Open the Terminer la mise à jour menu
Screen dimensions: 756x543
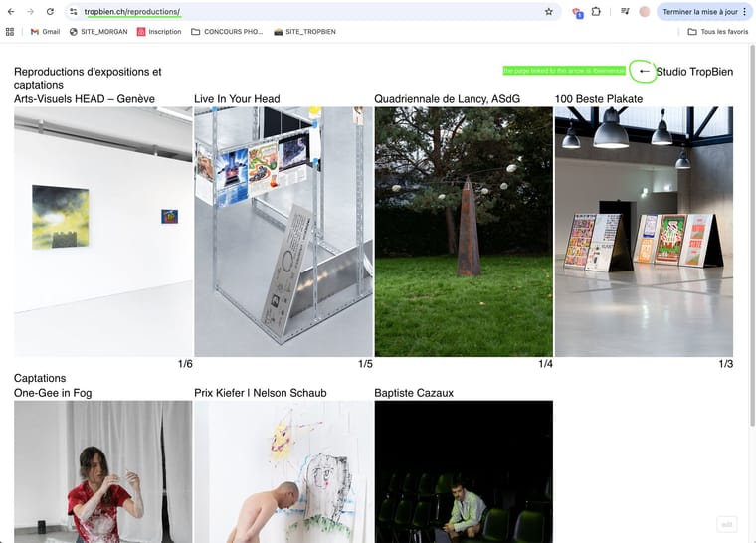point(702,12)
